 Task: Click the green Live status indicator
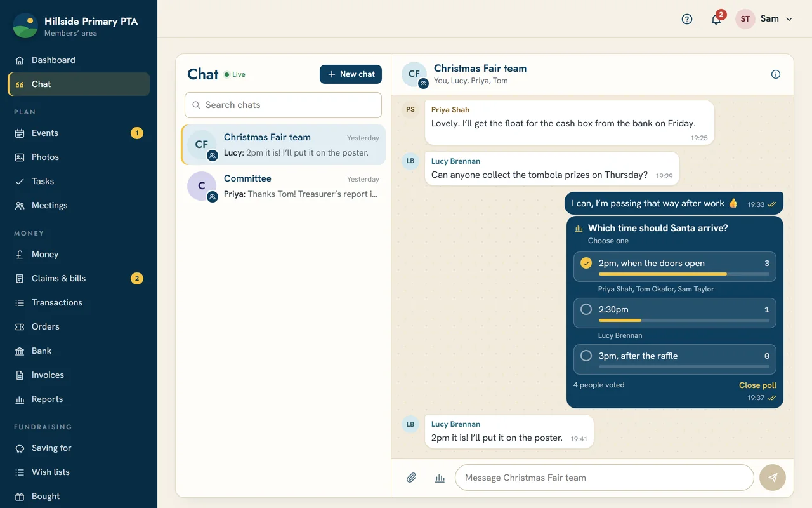tap(235, 74)
